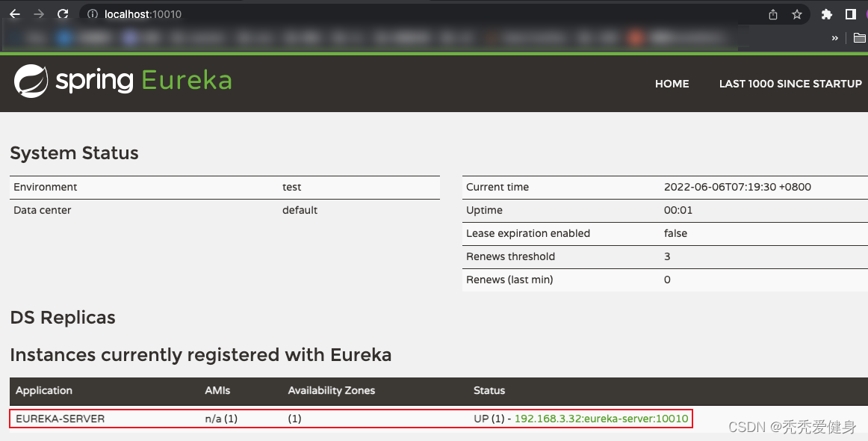Select the timestamp 2022-06-06T07:19:30 +0800
The image size is (868, 441).
[x=737, y=188]
